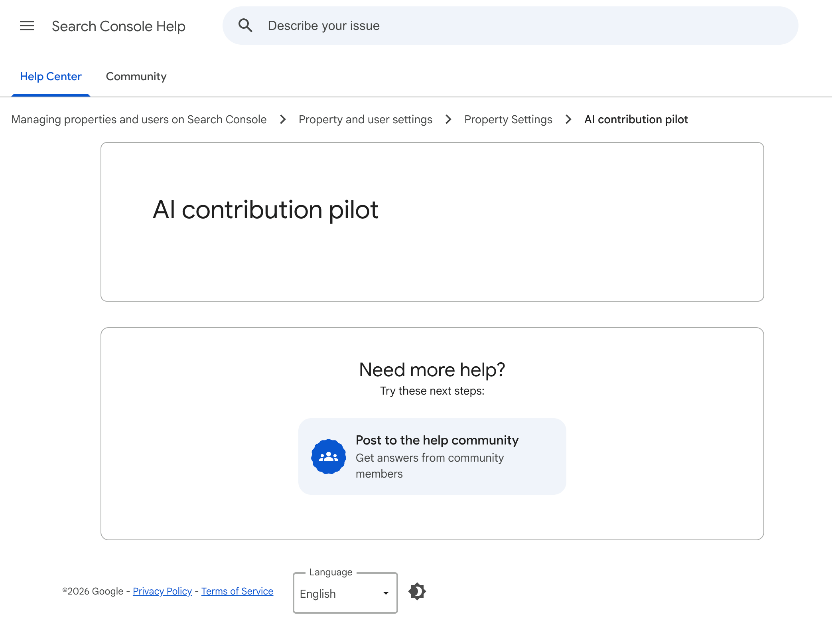Click the blue community badge icon
The height and width of the screenshot is (644, 832).
click(328, 456)
